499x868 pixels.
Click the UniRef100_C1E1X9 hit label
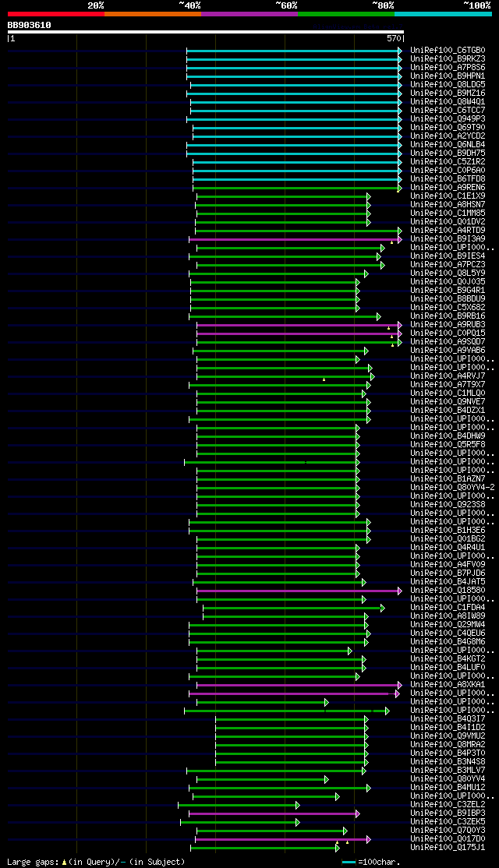point(448,196)
